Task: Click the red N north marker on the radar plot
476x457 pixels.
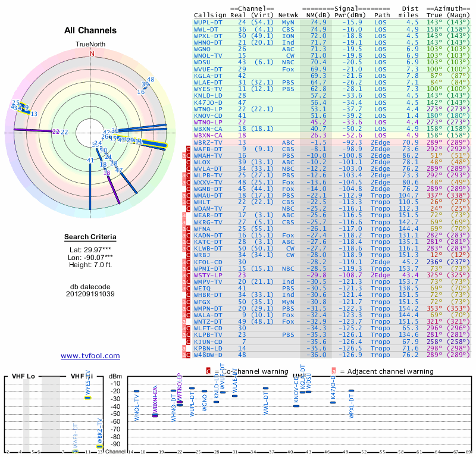Action: click(92, 54)
